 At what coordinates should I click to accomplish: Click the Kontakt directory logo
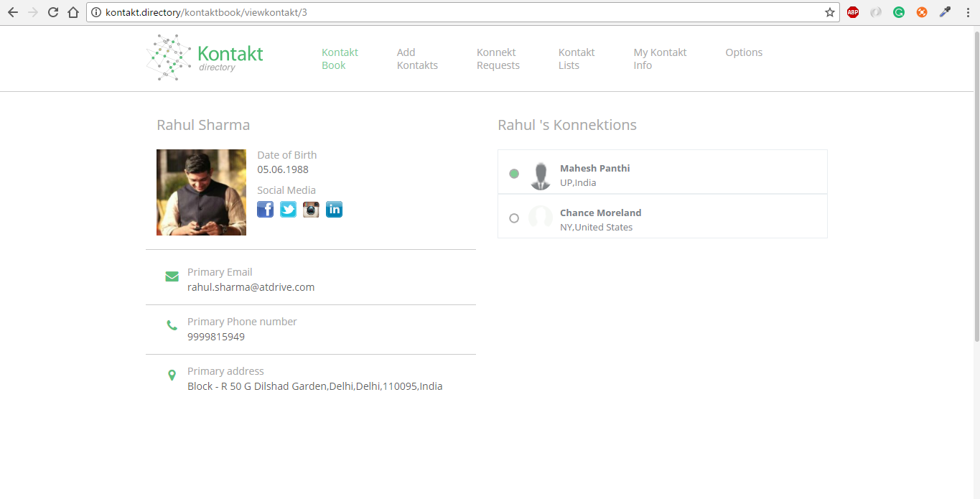pyautogui.click(x=205, y=57)
